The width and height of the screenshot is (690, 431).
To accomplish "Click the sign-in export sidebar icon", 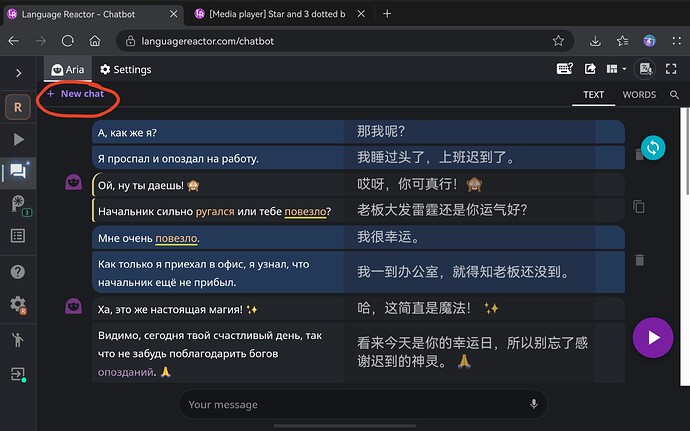I will [x=18, y=375].
